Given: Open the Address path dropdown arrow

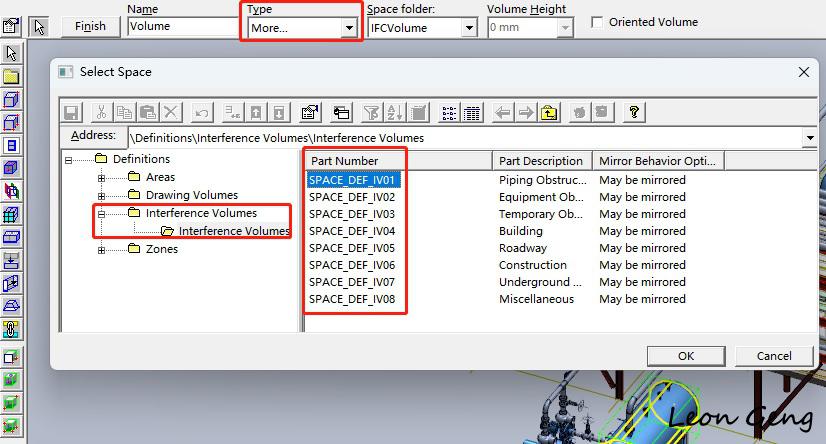Looking at the screenshot, I should pyautogui.click(x=810, y=138).
